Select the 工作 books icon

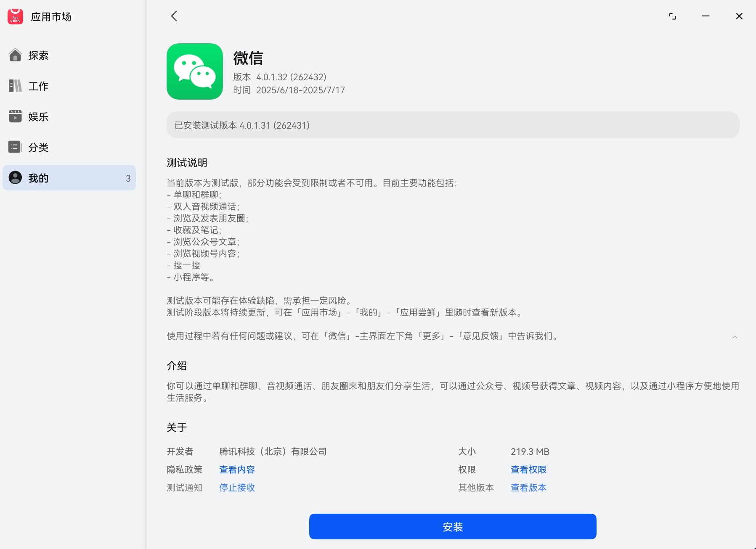tap(15, 86)
